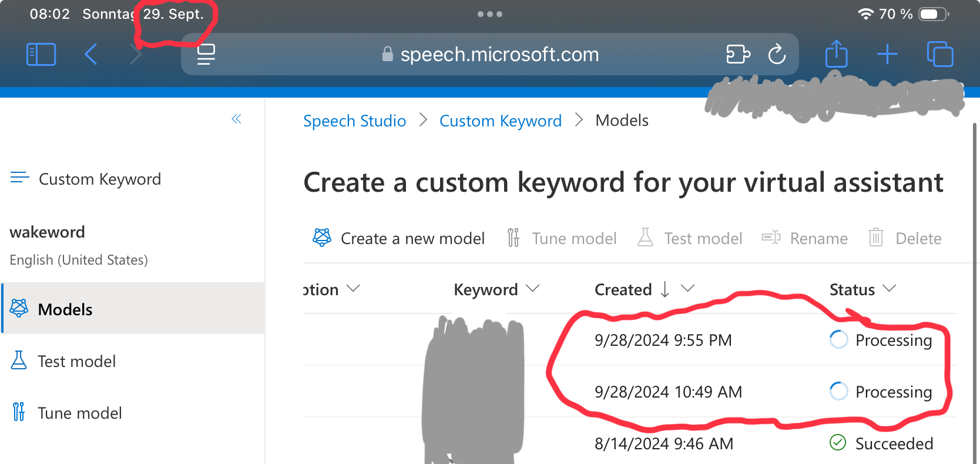Select Models in the sidebar
Screen dimensions: 980x464
coord(133,308)
